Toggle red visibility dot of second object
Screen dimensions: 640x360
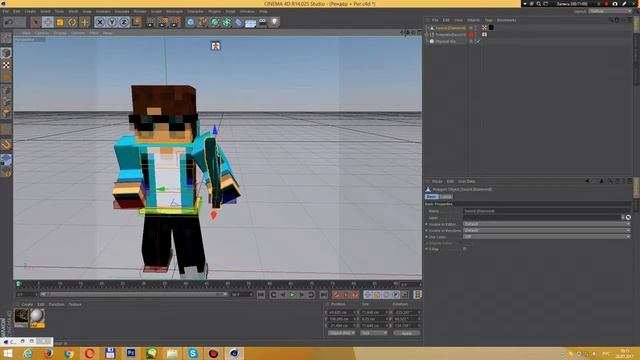coord(471,35)
